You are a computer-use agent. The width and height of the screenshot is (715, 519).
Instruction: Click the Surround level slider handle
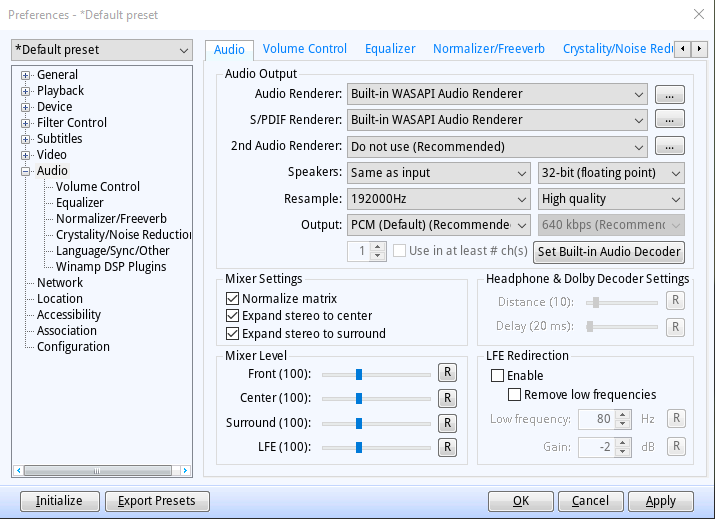point(359,423)
